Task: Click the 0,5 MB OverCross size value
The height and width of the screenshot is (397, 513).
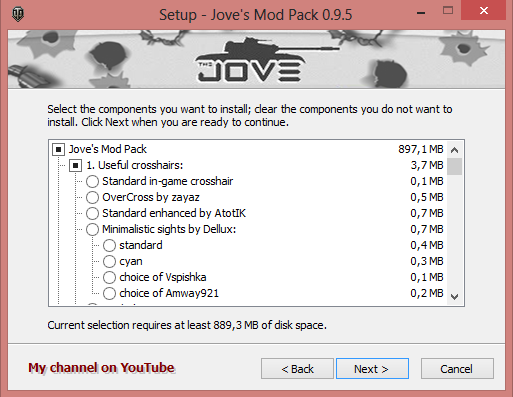Action: click(x=427, y=197)
